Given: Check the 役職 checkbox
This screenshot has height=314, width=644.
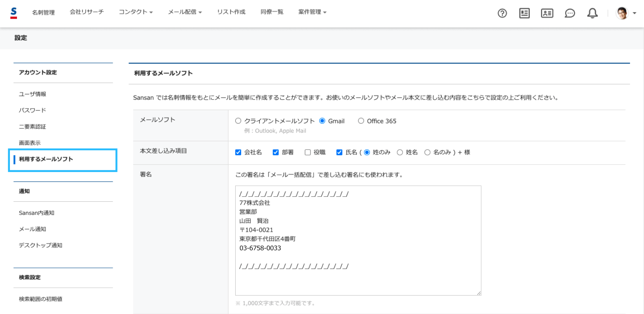Looking at the screenshot, I should click(x=308, y=152).
